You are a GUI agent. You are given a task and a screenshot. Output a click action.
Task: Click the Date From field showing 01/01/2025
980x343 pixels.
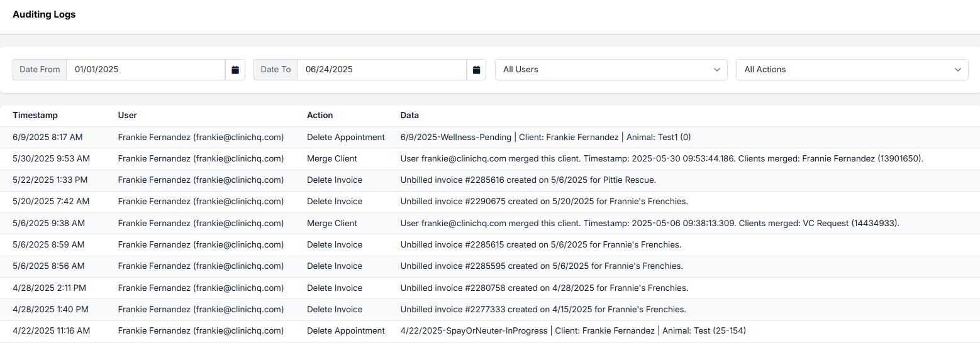coord(145,70)
